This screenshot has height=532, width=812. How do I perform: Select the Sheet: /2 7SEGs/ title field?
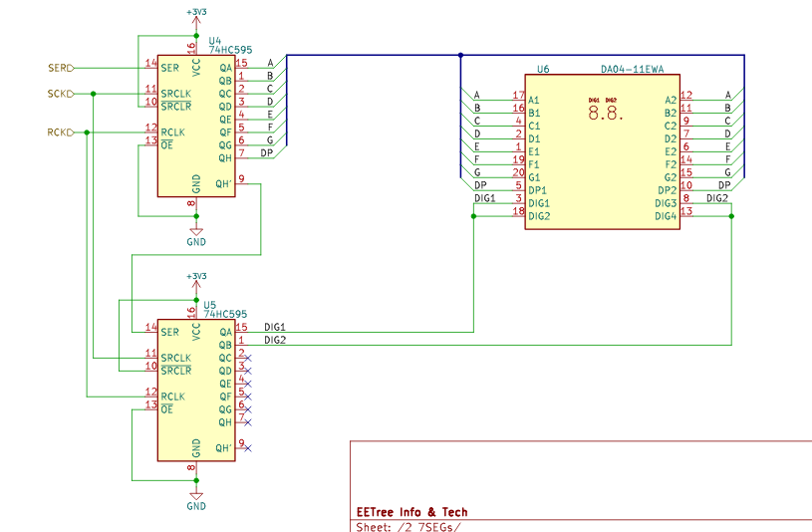tap(408, 526)
